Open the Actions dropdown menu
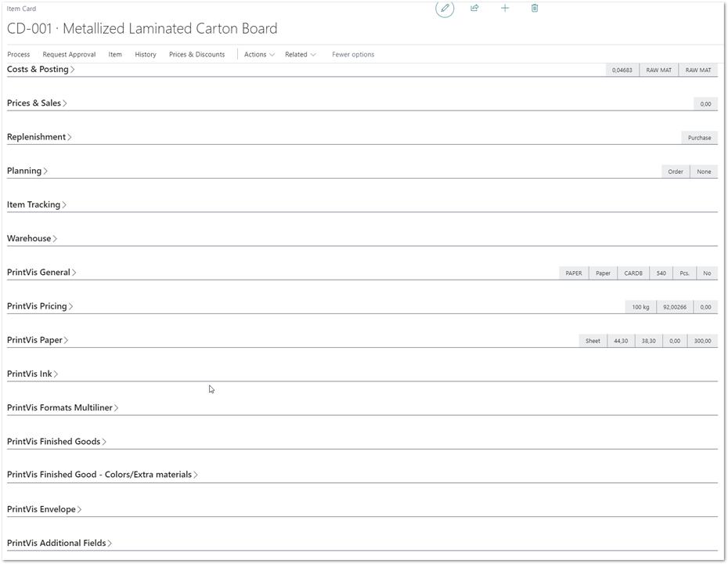This screenshot has width=728, height=564. click(259, 55)
